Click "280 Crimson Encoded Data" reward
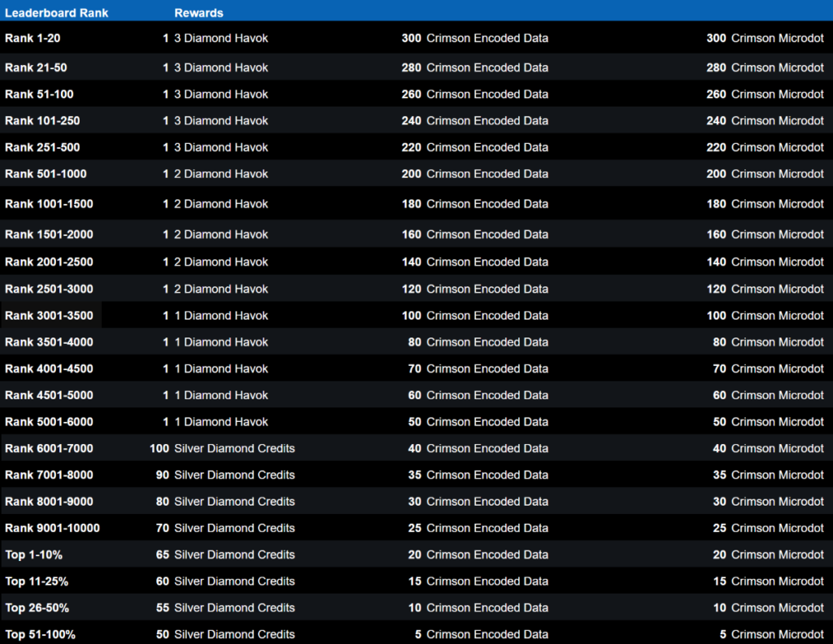 pyautogui.click(x=475, y=68)
